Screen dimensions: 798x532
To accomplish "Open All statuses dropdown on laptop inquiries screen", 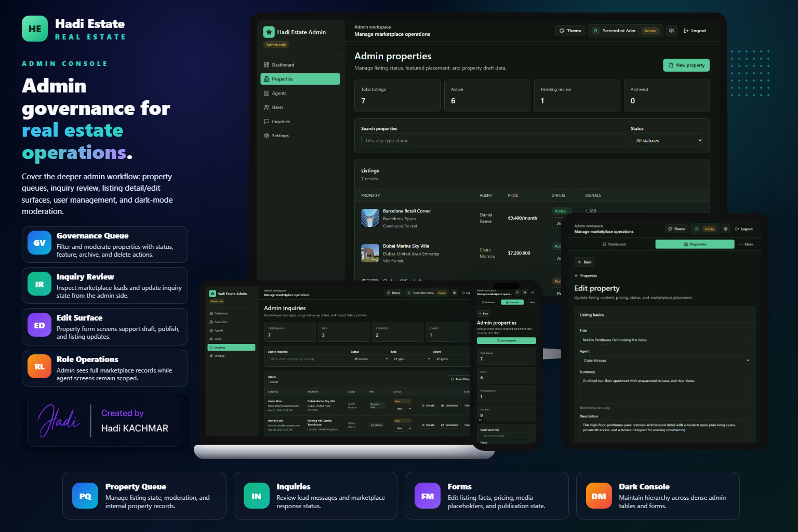I will 370,359.
